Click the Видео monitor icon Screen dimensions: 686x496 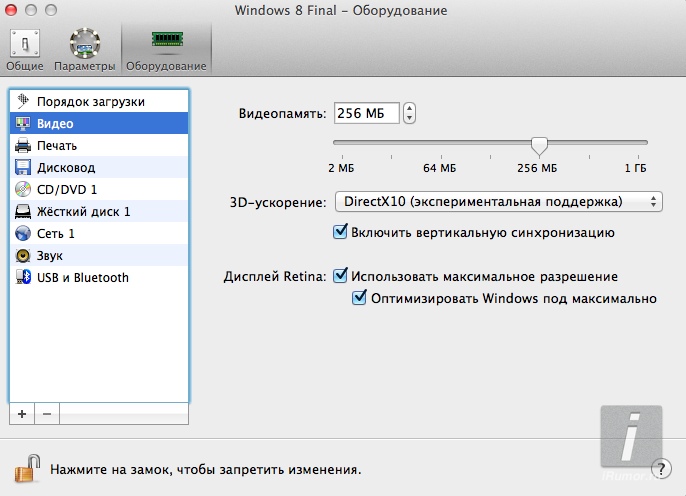pos(23,123)
